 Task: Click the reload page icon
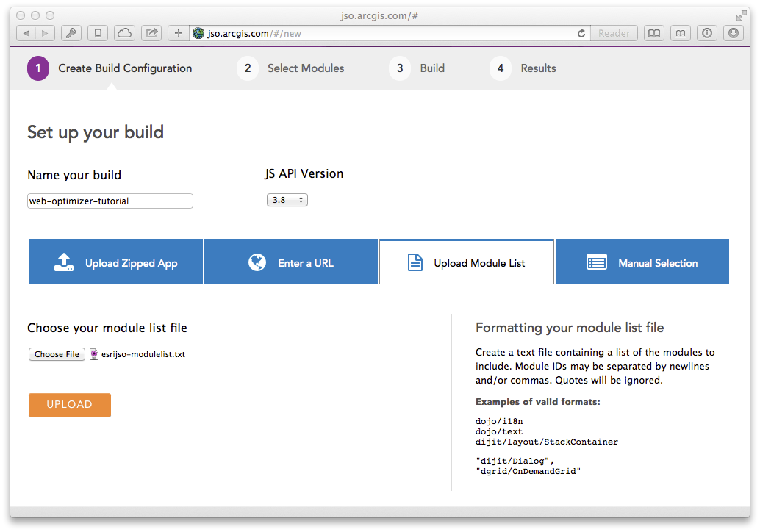pyautogui.click(x=581, y=33)
